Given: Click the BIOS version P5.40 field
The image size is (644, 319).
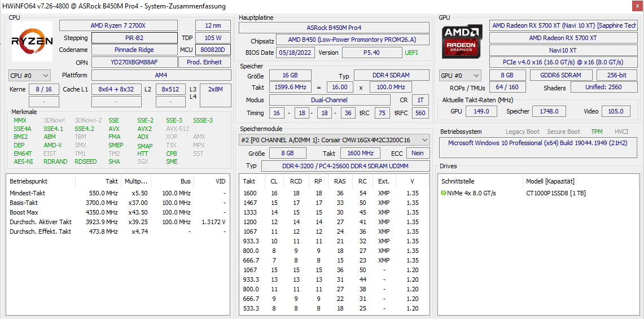Looking at the screenshot, I should tap(372, 53).
